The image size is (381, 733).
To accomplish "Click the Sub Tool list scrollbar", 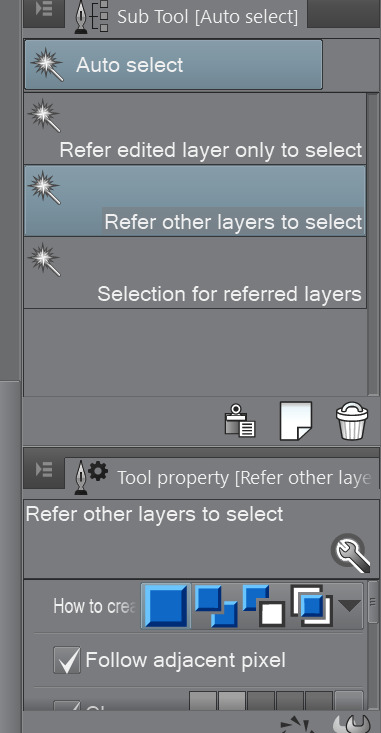I will pyautogui.click(x=373, y=244).
